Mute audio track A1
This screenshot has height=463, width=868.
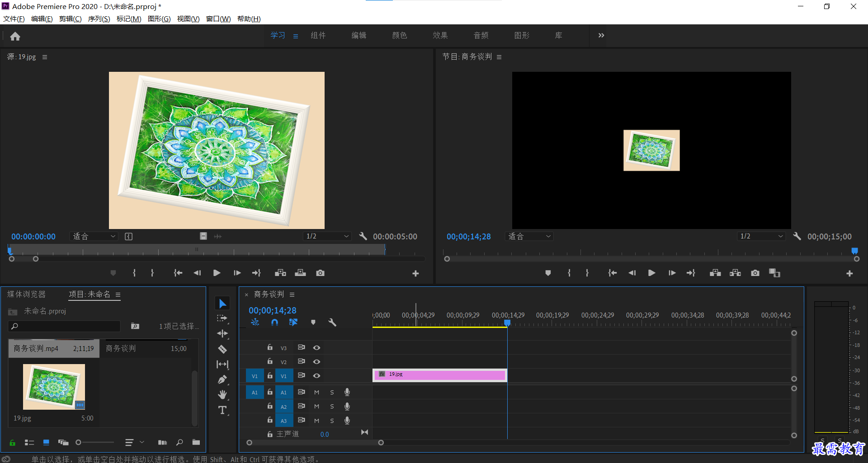[x=316, y=393]
